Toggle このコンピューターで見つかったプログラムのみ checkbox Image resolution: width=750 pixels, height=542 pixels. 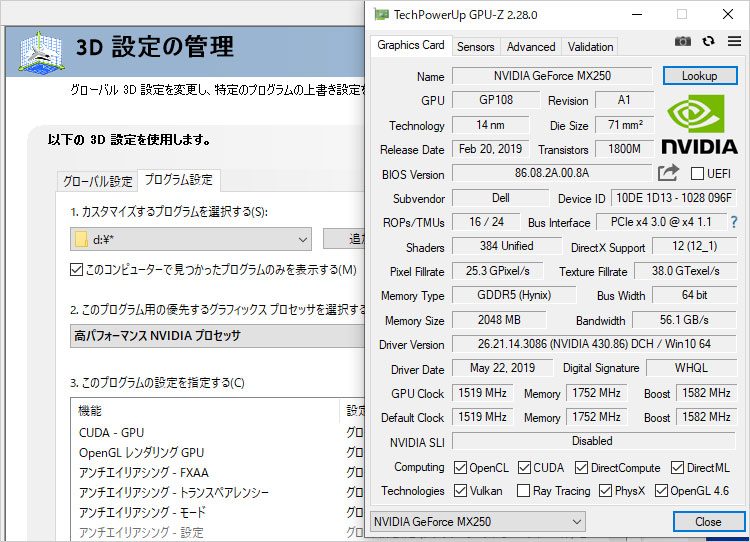76,270
